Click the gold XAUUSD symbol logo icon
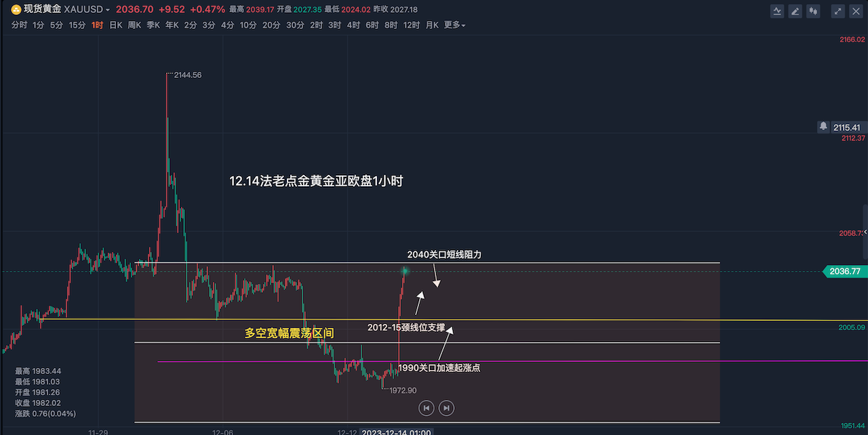The width and height of the screenshot is (868, 435). (x=16, y=9)
